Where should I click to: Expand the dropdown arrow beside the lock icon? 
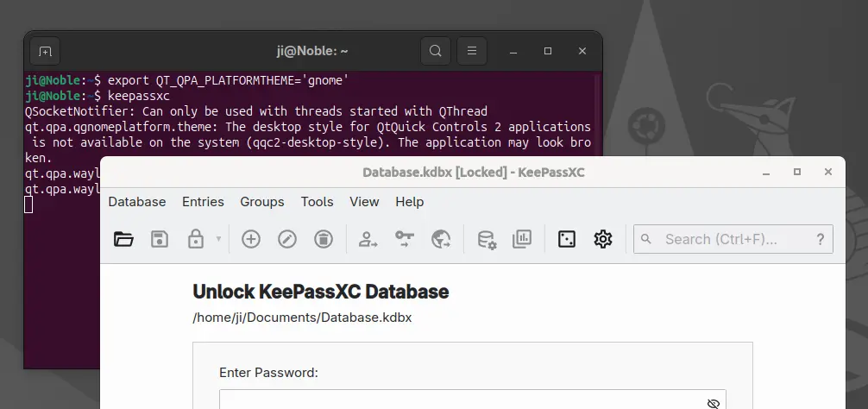pos(218,239)
